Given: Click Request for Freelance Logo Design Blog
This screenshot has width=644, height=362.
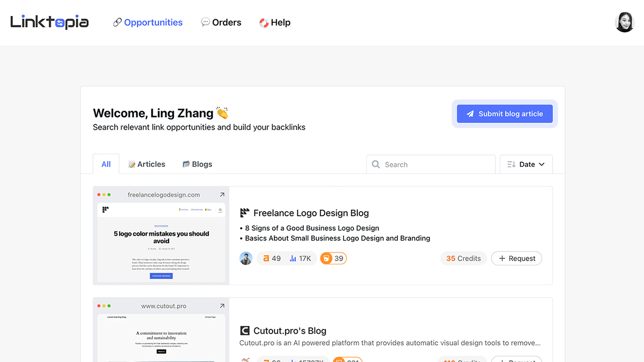Looking at the screenshot, I should pos(517,258).
